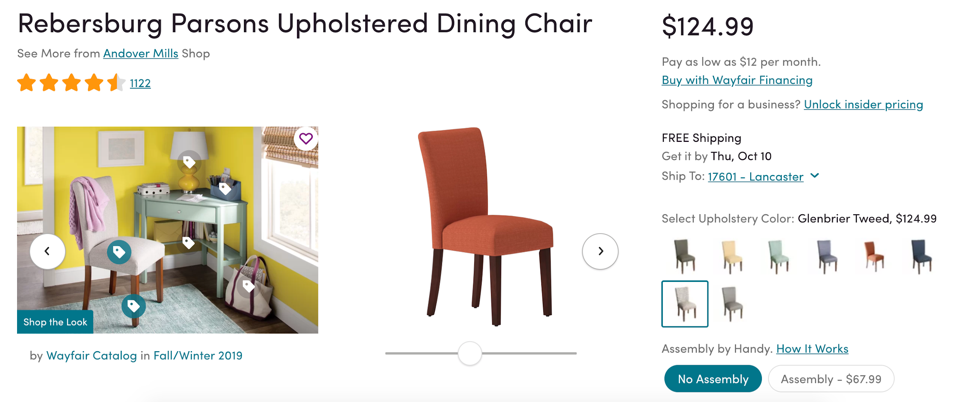
Task: Select No Assembly option
Action: pos(712,379)
